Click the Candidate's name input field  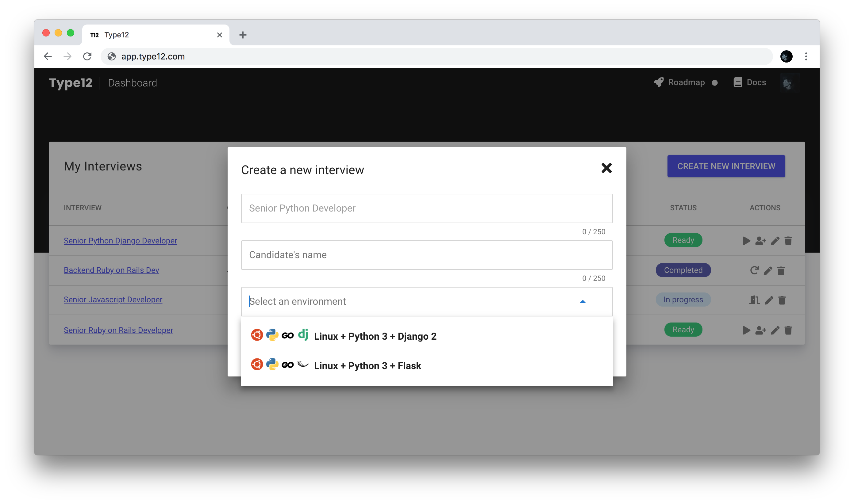427,254
